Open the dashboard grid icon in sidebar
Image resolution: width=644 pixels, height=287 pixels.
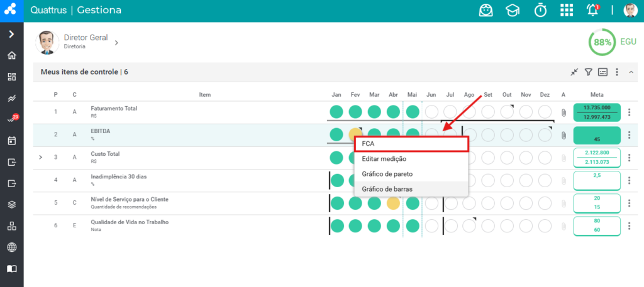coord(12,77)
